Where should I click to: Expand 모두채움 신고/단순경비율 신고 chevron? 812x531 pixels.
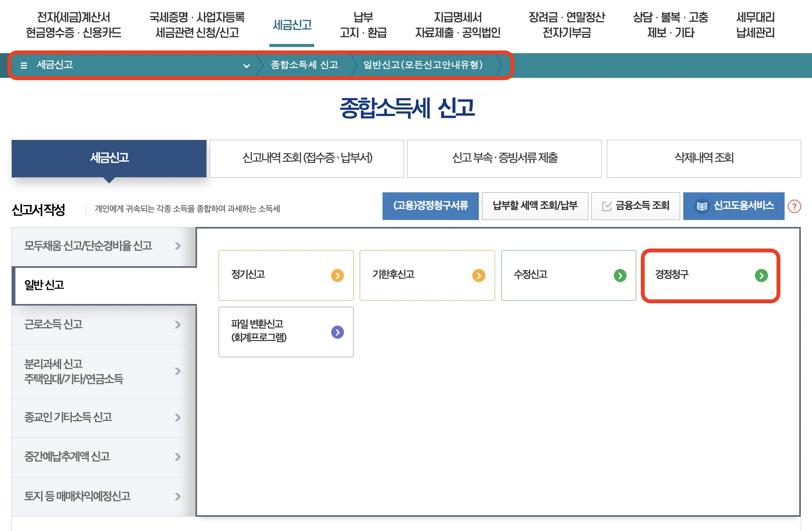click(177, 246)
